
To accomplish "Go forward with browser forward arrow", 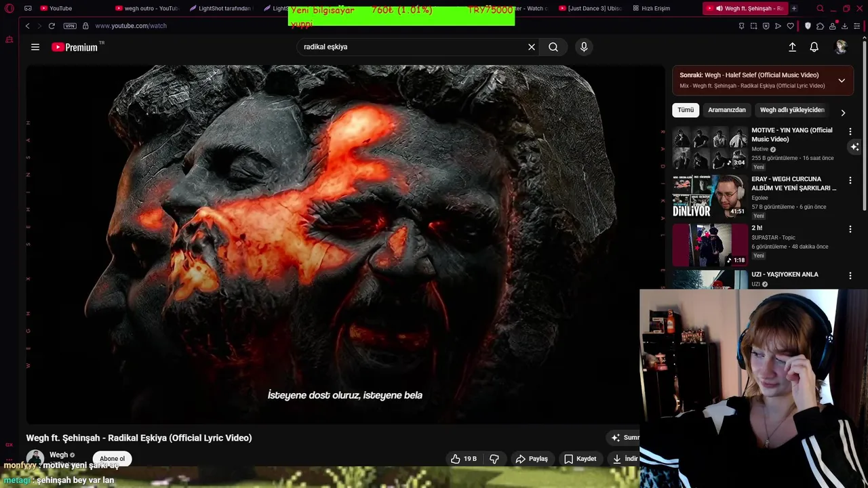I will [39, 26].
